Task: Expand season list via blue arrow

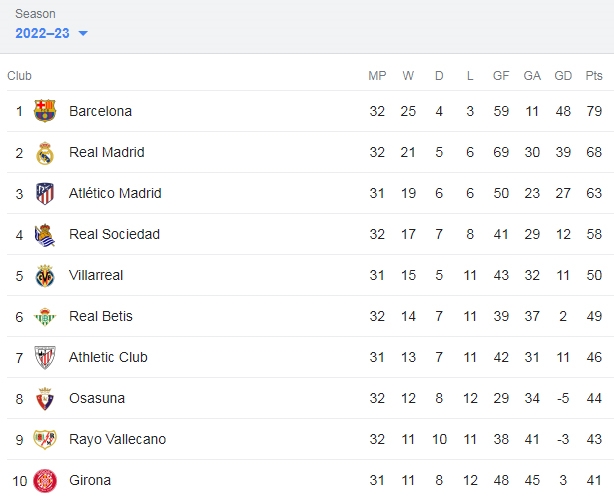Action: [x=83, y=34]
